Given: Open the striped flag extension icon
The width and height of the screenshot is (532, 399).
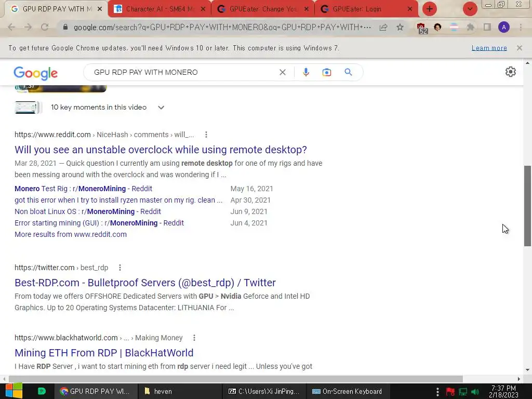Looking at the screenshot, I should click(x=454, y=27).
